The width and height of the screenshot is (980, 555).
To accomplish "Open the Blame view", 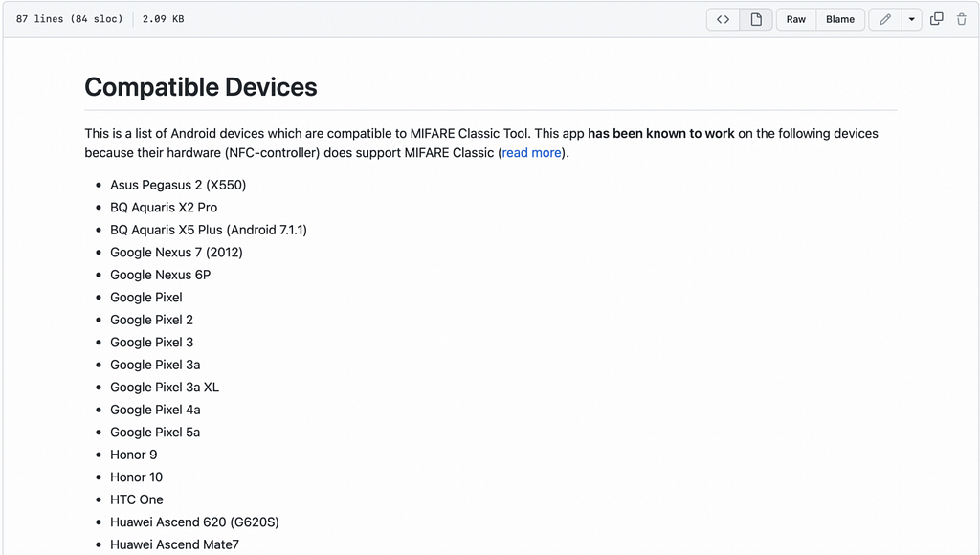I will point(840,19).
